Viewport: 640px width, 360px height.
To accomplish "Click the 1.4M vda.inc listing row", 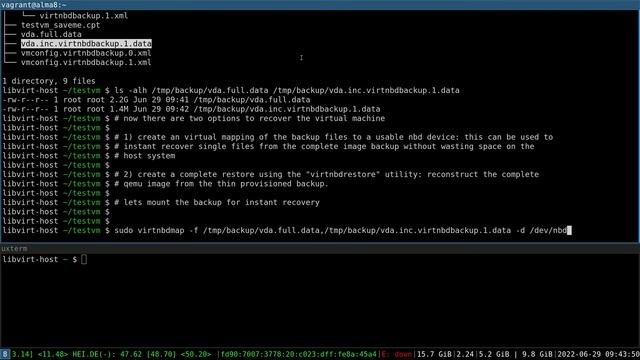I will [x=191, y=109].
